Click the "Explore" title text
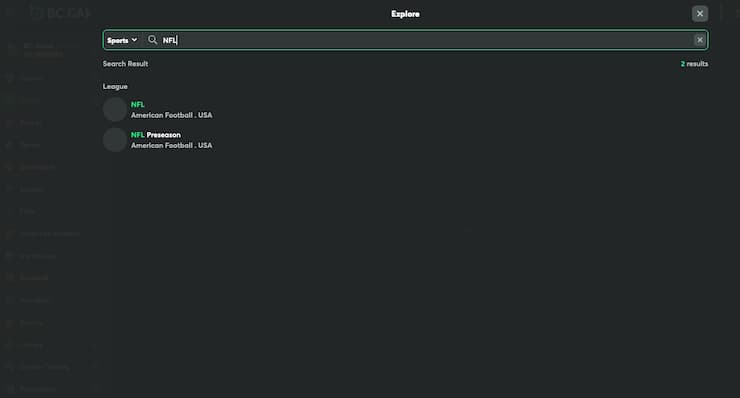The height and width of the screenshot is (398, 740). [x=405, y=14]
